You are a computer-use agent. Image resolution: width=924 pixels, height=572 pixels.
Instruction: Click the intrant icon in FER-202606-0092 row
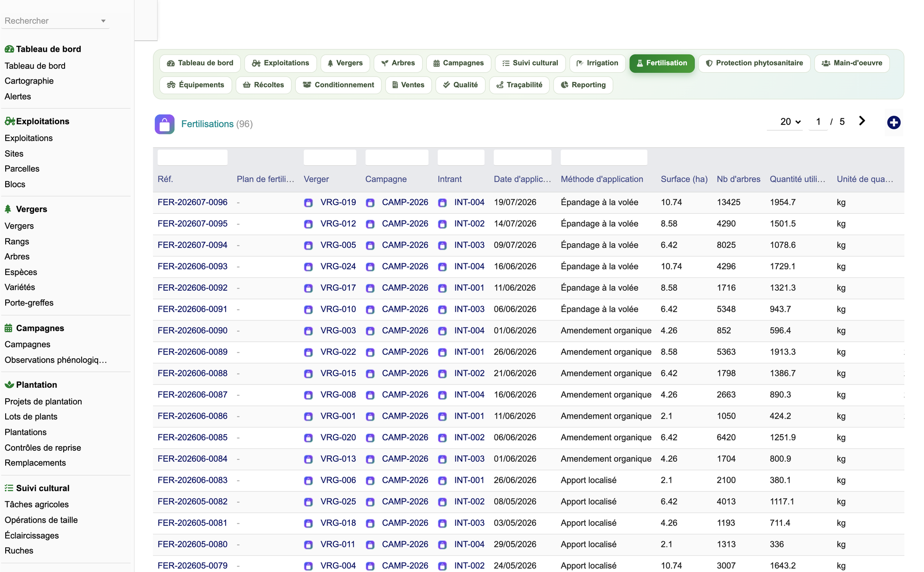442,288
